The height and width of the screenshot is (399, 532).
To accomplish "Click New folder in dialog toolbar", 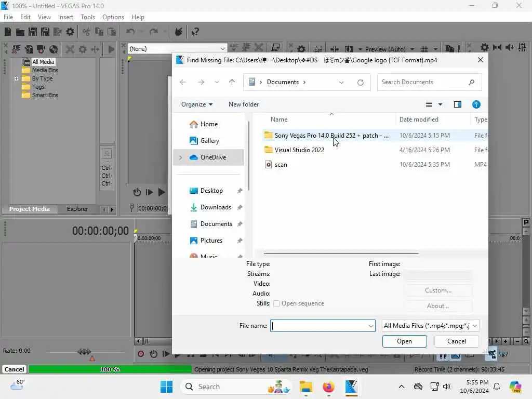I will 244,104.
